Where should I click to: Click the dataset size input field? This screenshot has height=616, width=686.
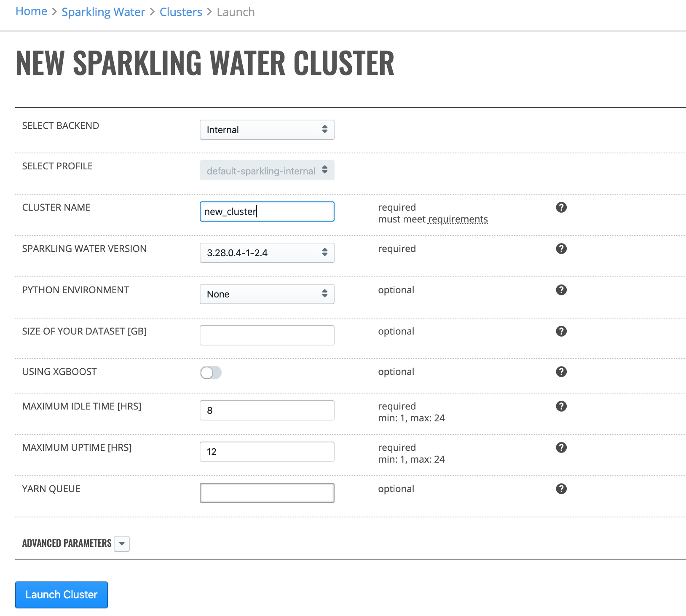267,335
